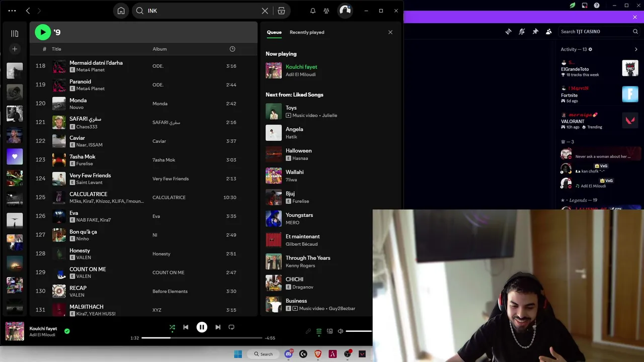
Task: Open artist Saint Levant link
Action: (x=90, y=183)
